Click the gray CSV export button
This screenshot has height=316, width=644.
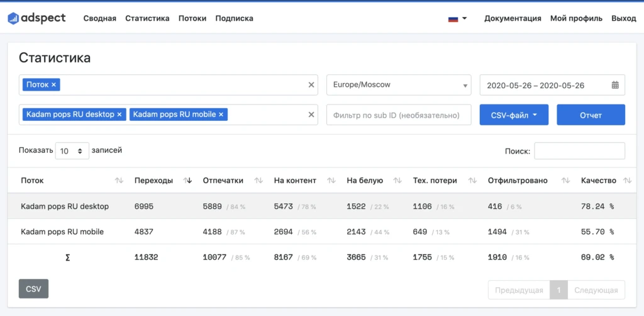pyautogui.click(x=34, y=289)
